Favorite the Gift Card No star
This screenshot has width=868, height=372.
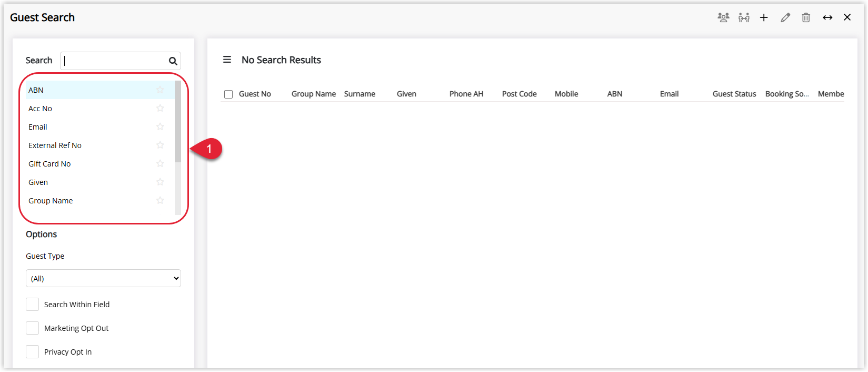pyautogui.click(x=160, y=164)
